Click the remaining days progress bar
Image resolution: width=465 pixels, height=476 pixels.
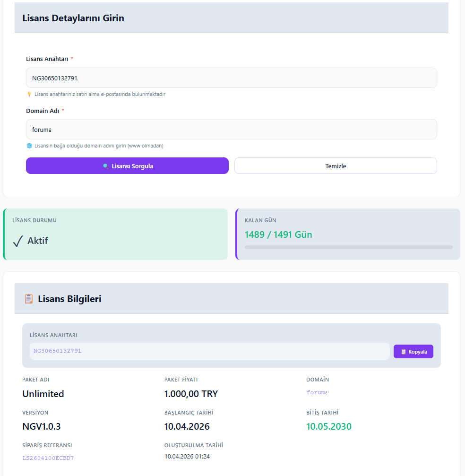click(x=348, y=247)
